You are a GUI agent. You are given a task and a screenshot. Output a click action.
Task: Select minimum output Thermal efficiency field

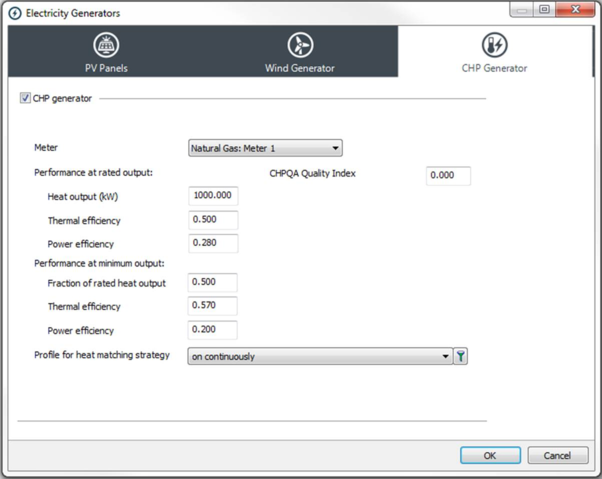click(212, 306)
